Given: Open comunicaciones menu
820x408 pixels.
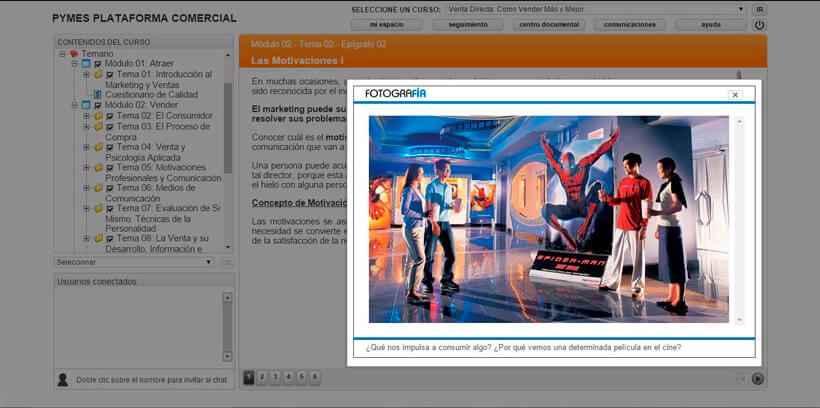Looking at the screenshot, I should tap(630, 25).
